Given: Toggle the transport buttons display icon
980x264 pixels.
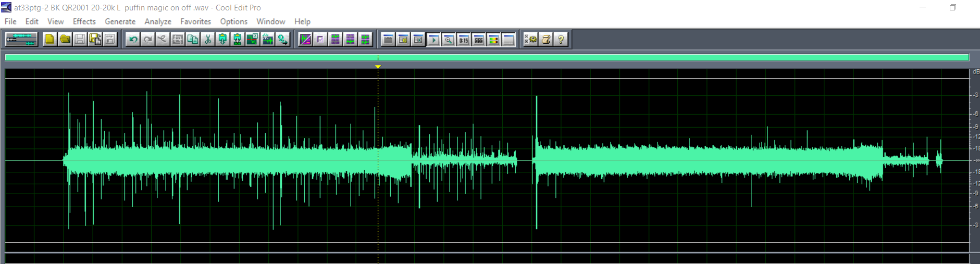Looking at the screenshot, I should point(433,40).
